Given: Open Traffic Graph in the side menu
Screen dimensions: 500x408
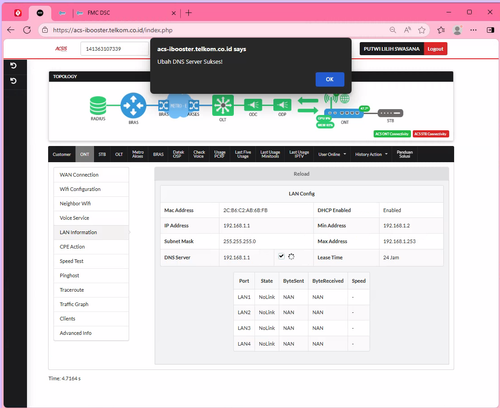Looking at the screenshot, I should click(x=91, y=304).
